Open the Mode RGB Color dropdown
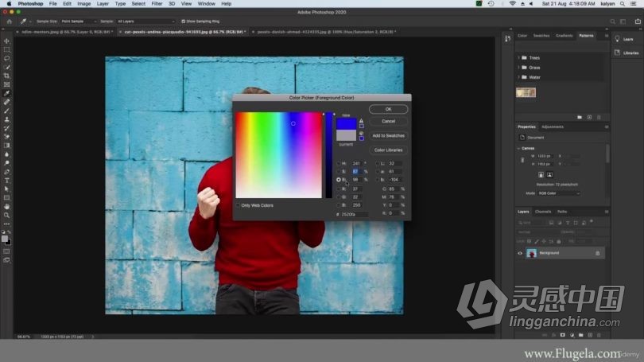 (x=559, y=193)
